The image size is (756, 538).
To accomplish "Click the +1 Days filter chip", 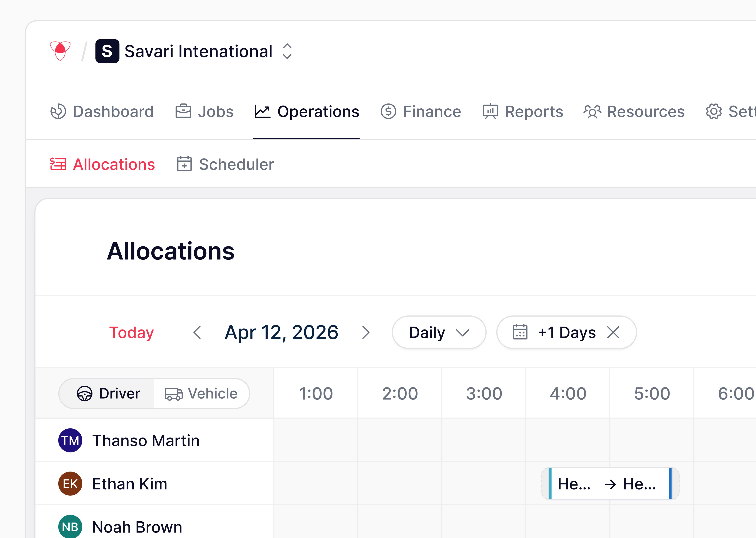I will [x=566, y=332].
